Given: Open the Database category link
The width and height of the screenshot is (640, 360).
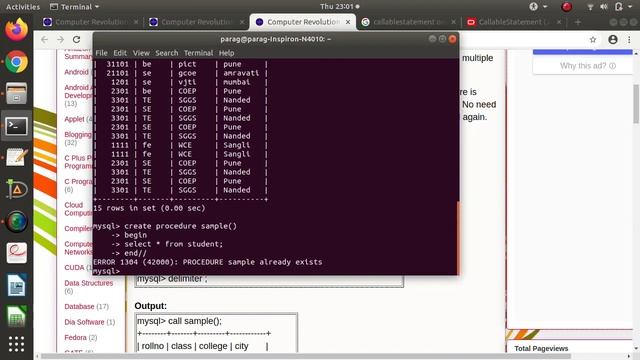Looking at the screenshot, I should (x=79, y=307).
